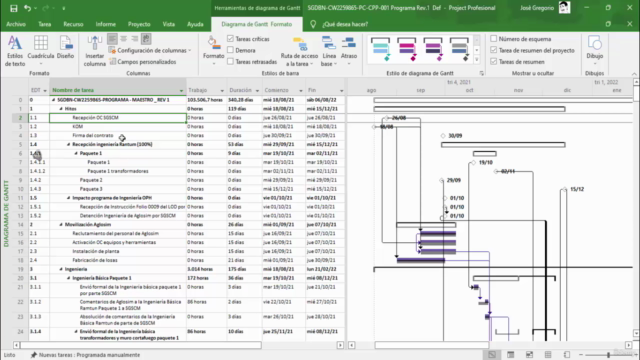640x360 pixels.
Task: Expand the Gantt style gallery more arrow
Action: (476, 60)
